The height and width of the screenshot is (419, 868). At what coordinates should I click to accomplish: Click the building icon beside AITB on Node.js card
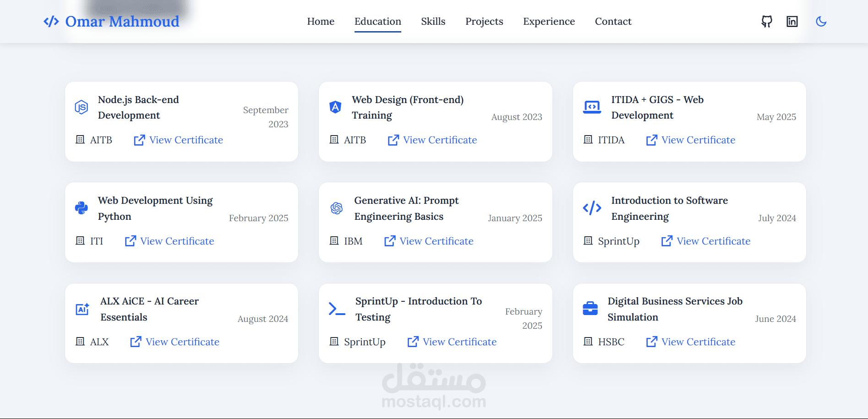pyautogui.click(x=80, y=139)
